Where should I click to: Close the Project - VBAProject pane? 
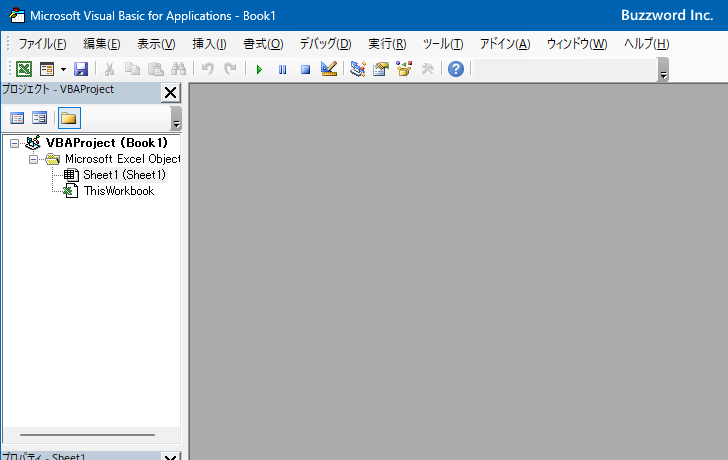(170, 92)
